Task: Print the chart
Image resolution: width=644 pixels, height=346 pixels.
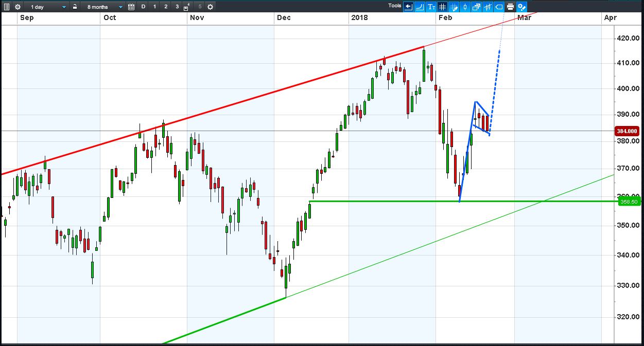Action: [x=510, y=7]
